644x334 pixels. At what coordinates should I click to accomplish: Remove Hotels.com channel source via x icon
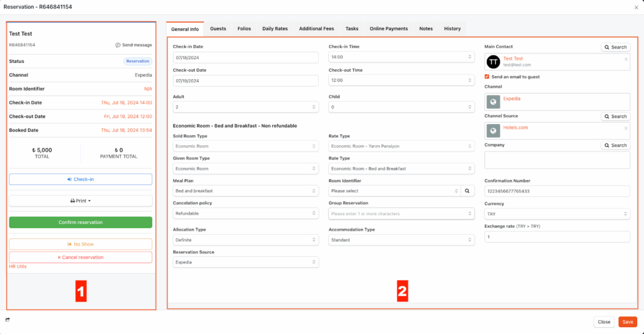(625, 128)
